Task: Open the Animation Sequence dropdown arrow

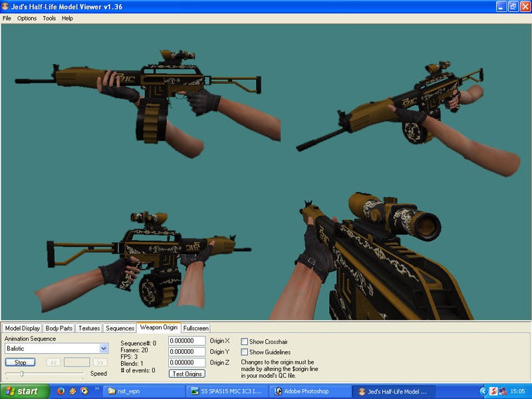Action: pos(104,348)
